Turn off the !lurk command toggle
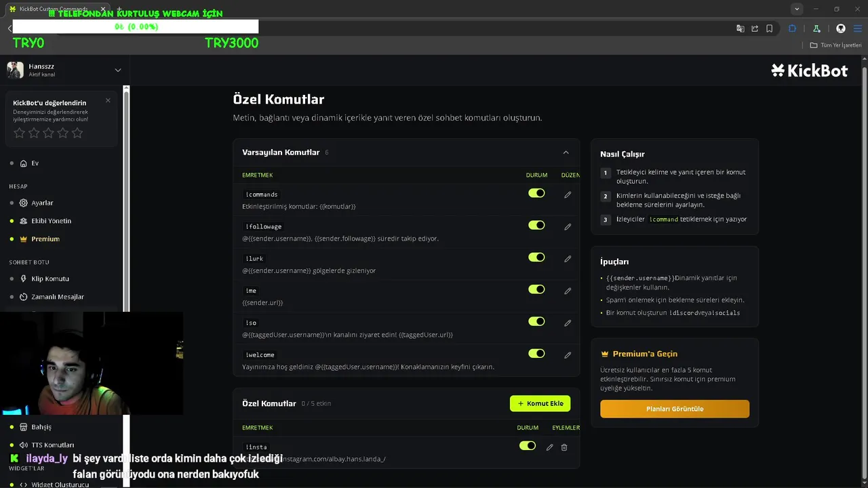Viewport: 868px width, 488px height. tap(536, 257)
